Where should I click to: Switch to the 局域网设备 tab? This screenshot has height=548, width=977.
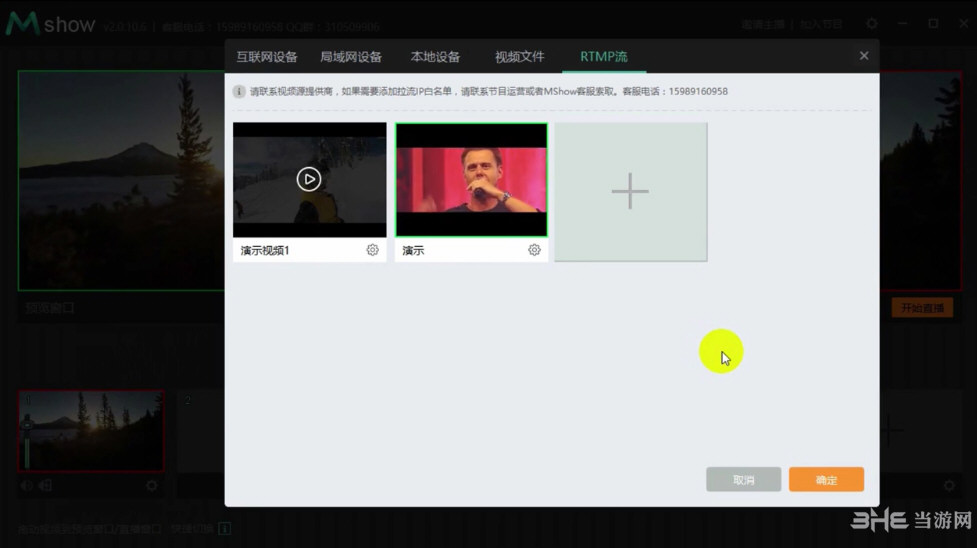351,57
